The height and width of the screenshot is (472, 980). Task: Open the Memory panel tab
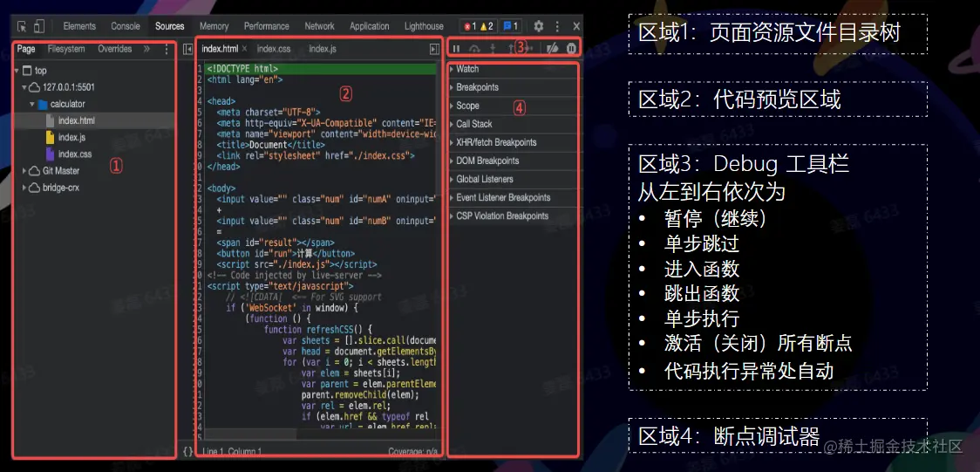(214, 26)
